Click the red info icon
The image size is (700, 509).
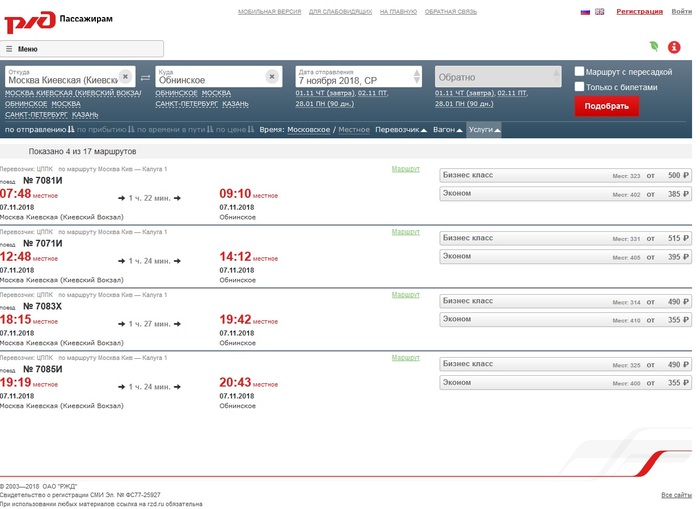(x=676, y=46)
